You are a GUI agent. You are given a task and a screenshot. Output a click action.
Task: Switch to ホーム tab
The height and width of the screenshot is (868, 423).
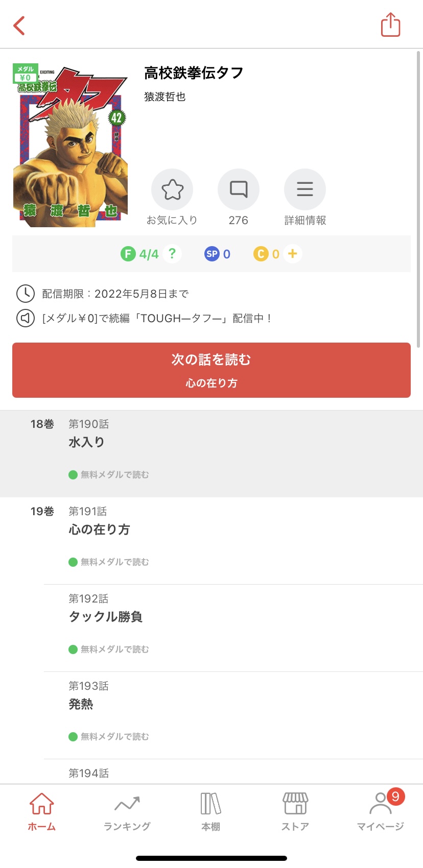[42, 812]
